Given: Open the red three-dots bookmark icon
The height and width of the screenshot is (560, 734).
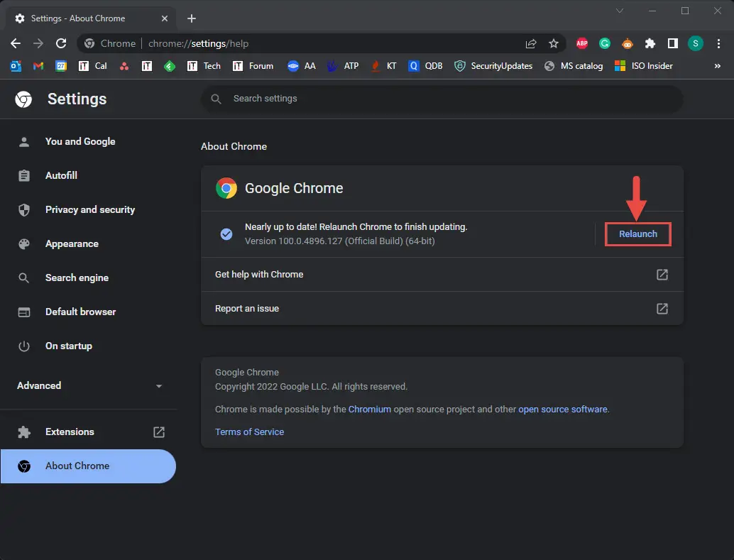Looking at the screenshot, I should (x=124, y=66).
